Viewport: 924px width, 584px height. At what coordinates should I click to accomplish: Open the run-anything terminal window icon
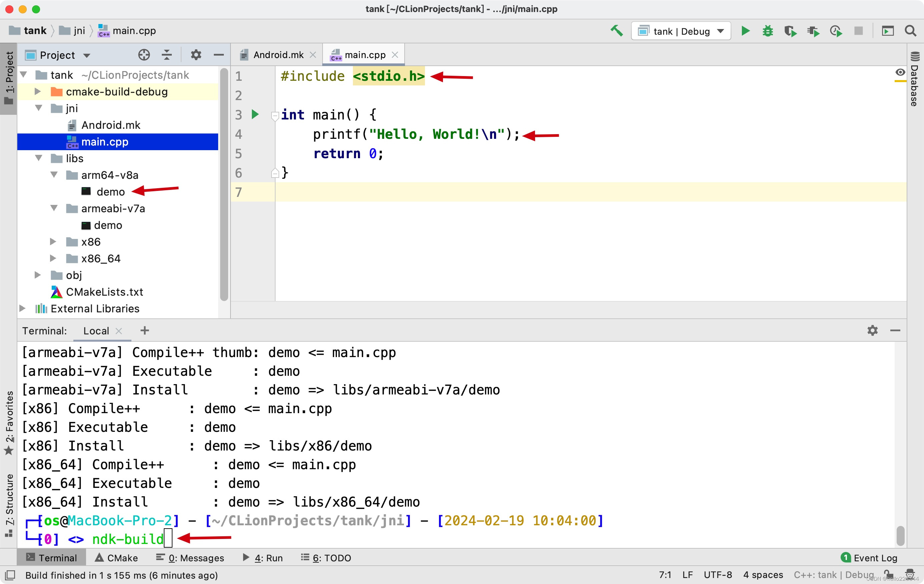coord(888,31)
